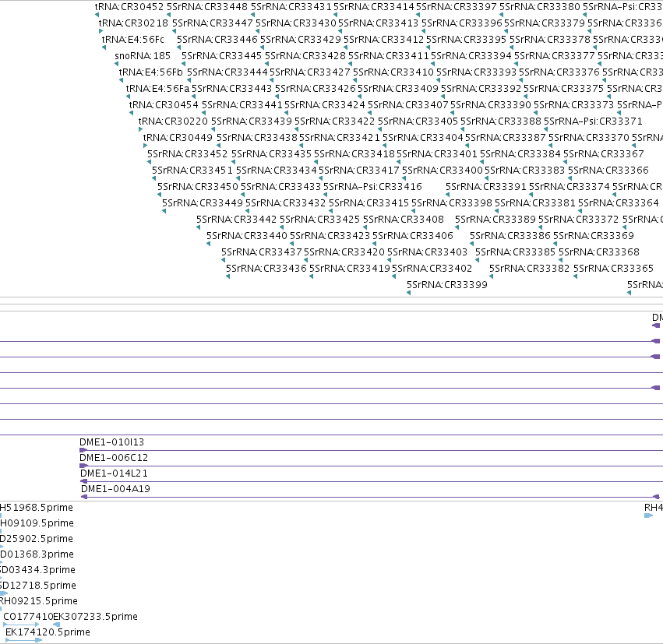The image size is (663, 644).
Task: Click the 5SrRNA-Psi:CR33371 label
Action: 593,121
